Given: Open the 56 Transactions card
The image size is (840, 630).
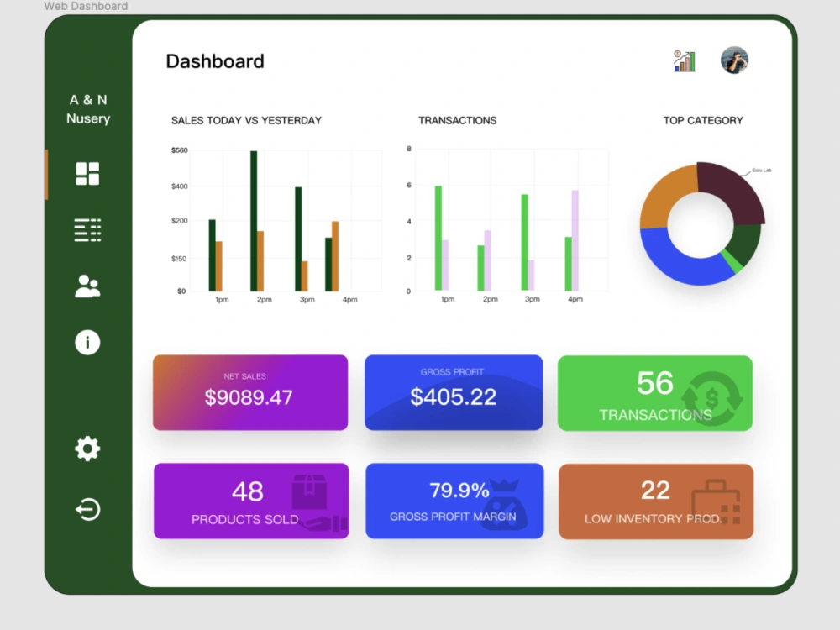Looking at the screenshot, I should (x=655, y=392).
